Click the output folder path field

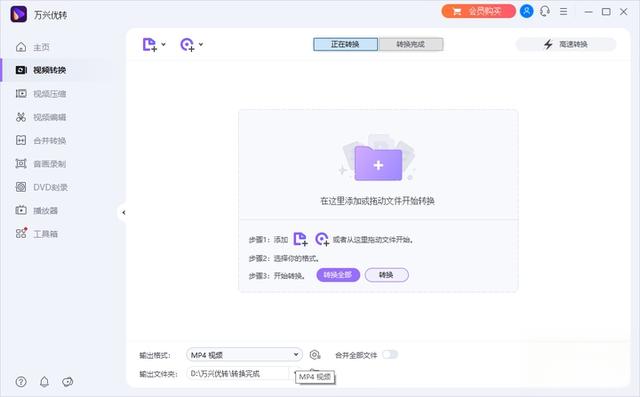click(x=238, y=373)
